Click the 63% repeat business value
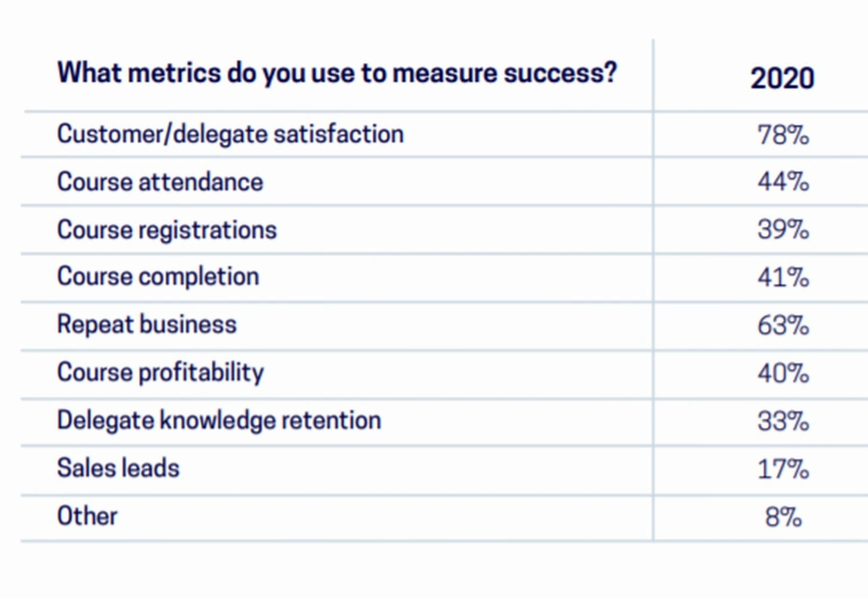This screenshot has height=599, width=868. point(783,325)
